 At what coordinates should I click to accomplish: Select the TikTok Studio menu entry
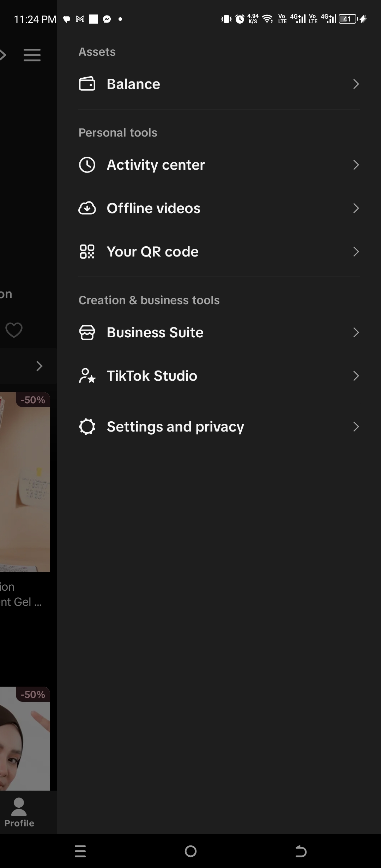tap(219, 376)
